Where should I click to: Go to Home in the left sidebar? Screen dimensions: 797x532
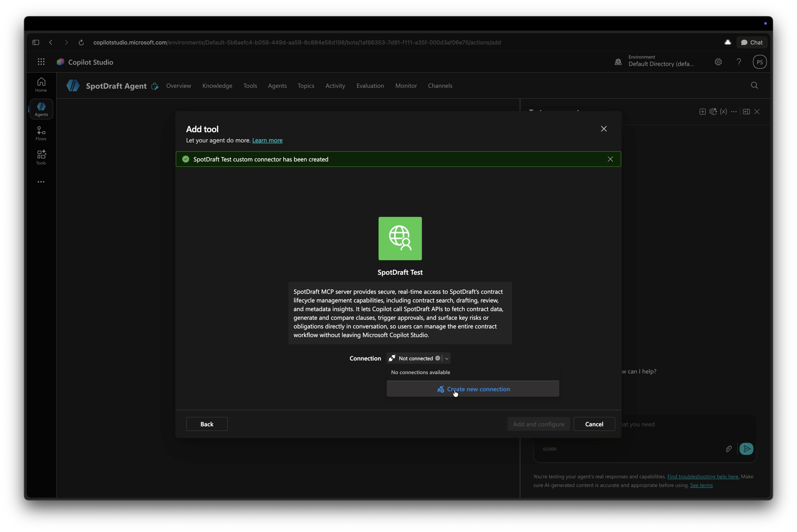tap(41, 85)
